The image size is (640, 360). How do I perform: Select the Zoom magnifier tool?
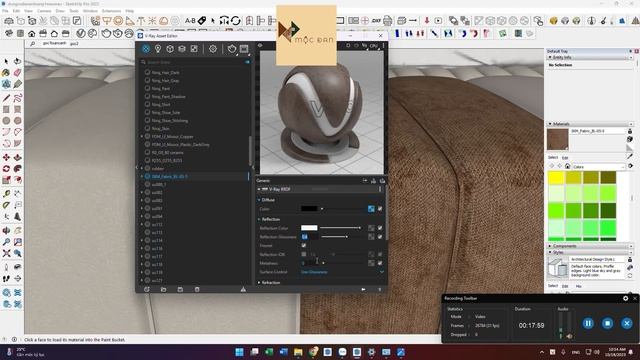coord(6,242)
